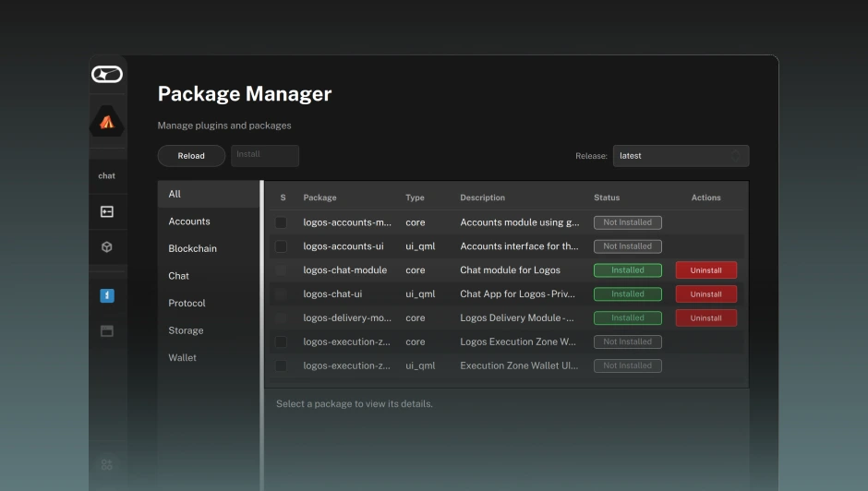Select the Wallet category

pyautogui.click(x=209, y=357)
